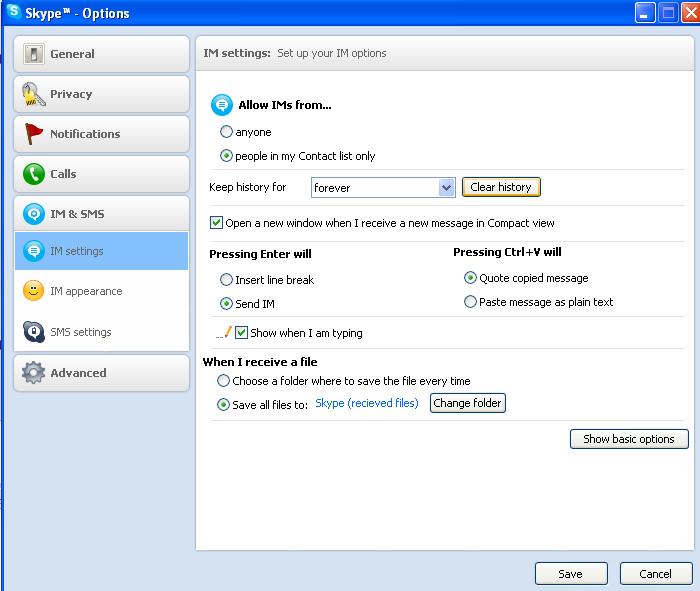Click the IM settings chat bubble icon
The height and width of the screenshot is (591, 700).
(33, 251)
